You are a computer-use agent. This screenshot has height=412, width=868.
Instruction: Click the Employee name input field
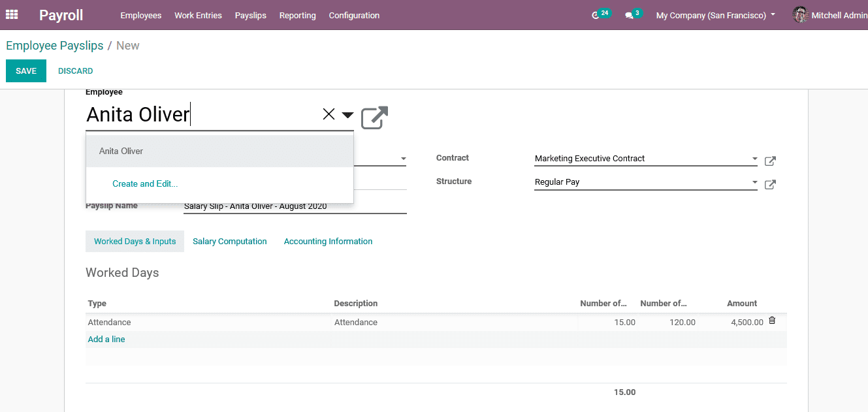(202, 115)
